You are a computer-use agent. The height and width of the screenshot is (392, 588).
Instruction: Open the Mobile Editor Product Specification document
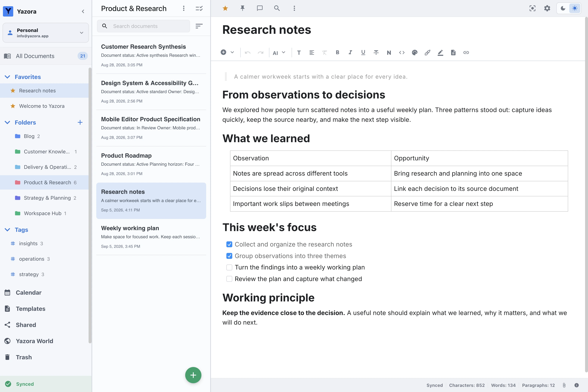tap(151, 128)
